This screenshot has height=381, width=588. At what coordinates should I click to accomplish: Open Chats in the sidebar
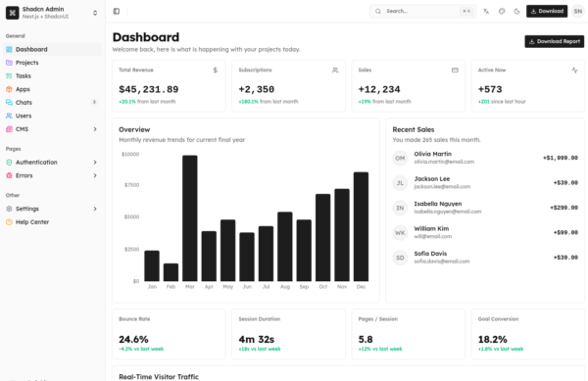52,102
